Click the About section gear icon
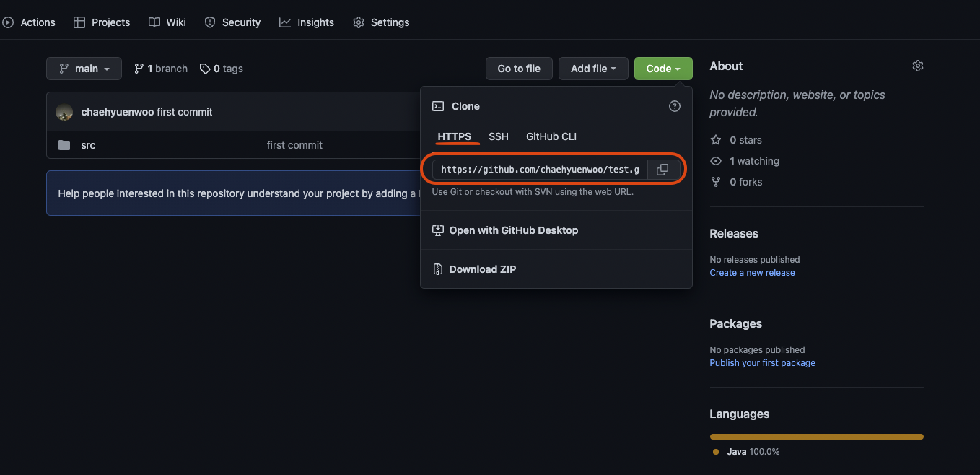Image resolution: width=980 pixels, height=475 pixels. click(x=917, y=65)
